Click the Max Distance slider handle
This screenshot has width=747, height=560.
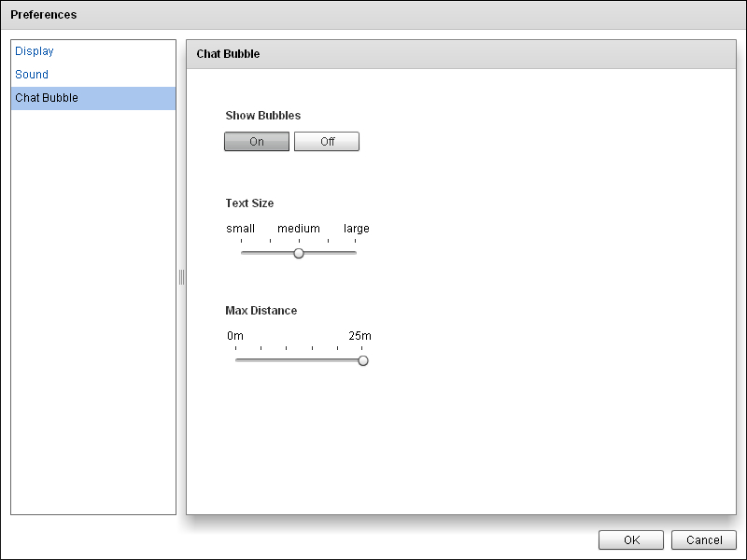click(x=363, y=360)
